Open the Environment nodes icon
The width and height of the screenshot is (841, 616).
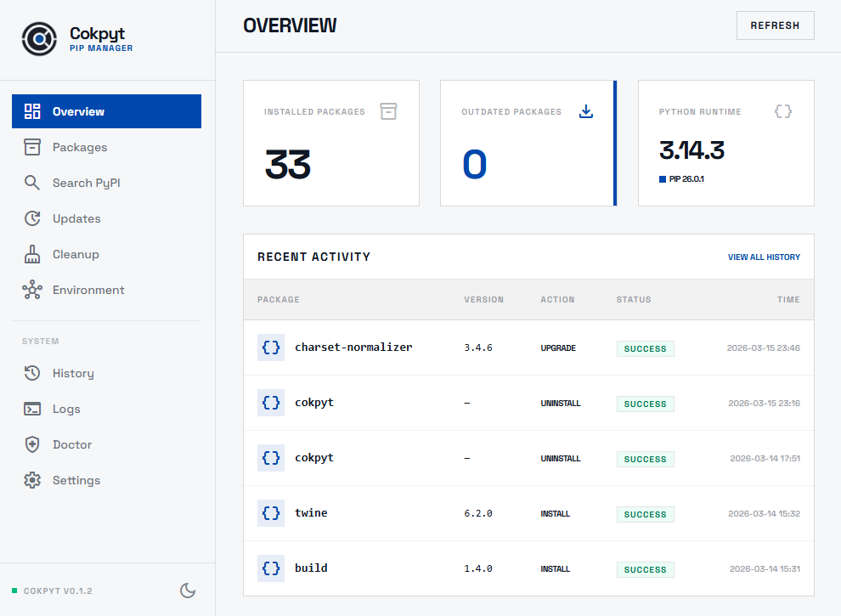tap(32, 290)
